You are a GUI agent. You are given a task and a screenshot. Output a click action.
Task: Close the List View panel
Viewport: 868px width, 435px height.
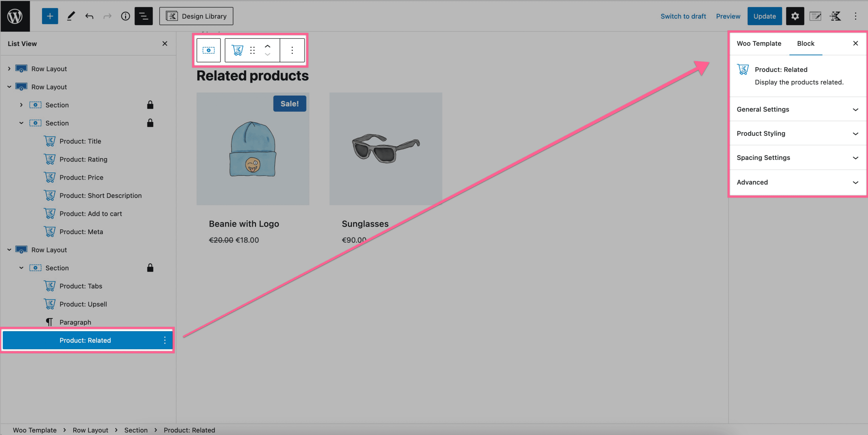click(165, 44)
